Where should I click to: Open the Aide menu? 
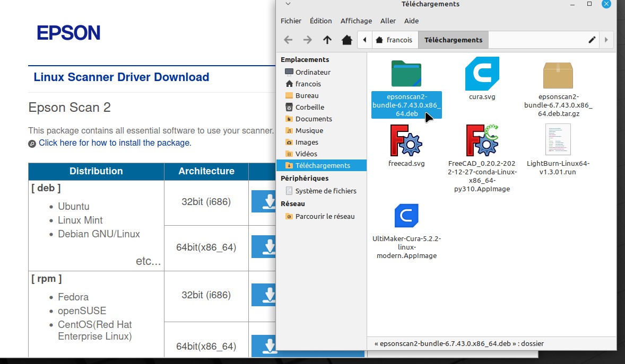[411, 21]
